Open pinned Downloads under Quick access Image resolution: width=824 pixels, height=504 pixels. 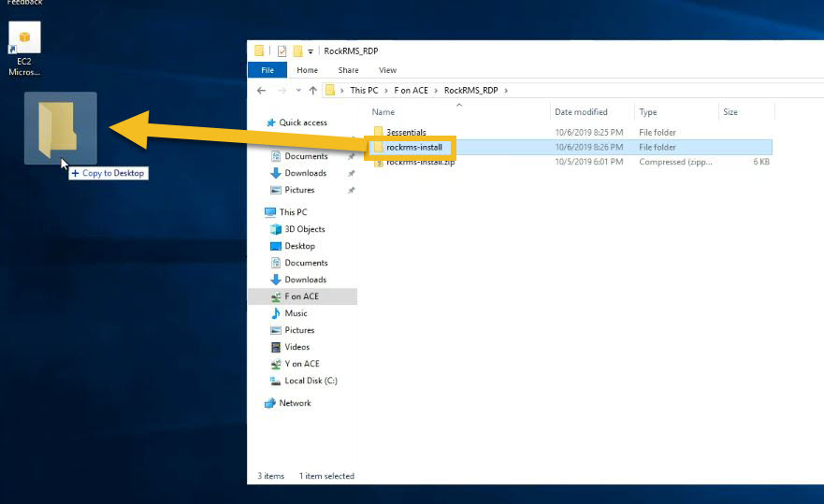coord(305,173)
